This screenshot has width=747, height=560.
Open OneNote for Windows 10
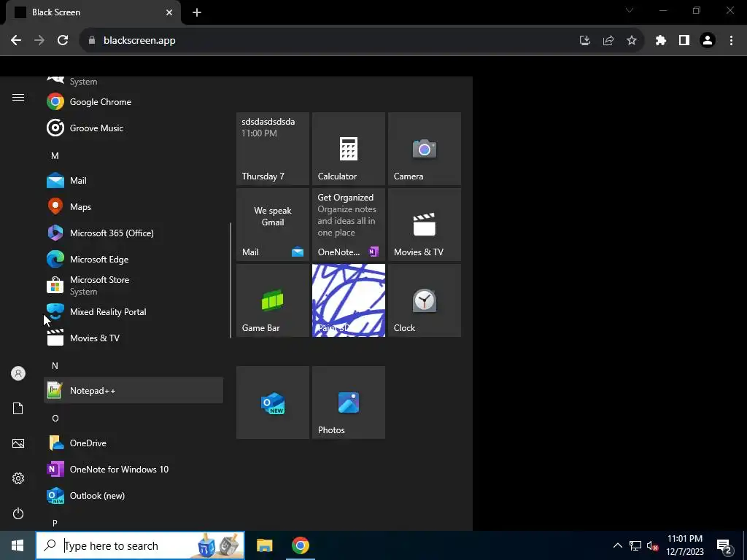(133, 469)
